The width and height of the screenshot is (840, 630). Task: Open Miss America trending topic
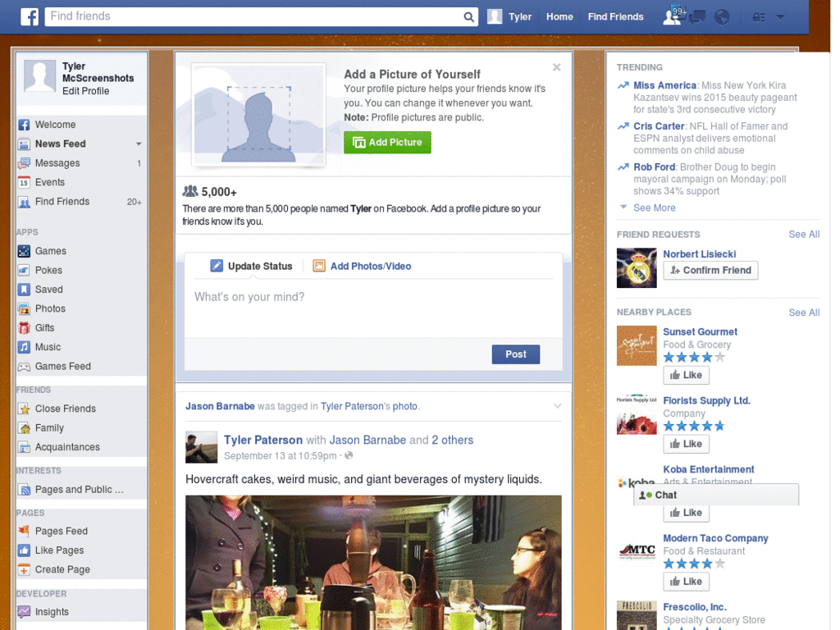[664, 85]
